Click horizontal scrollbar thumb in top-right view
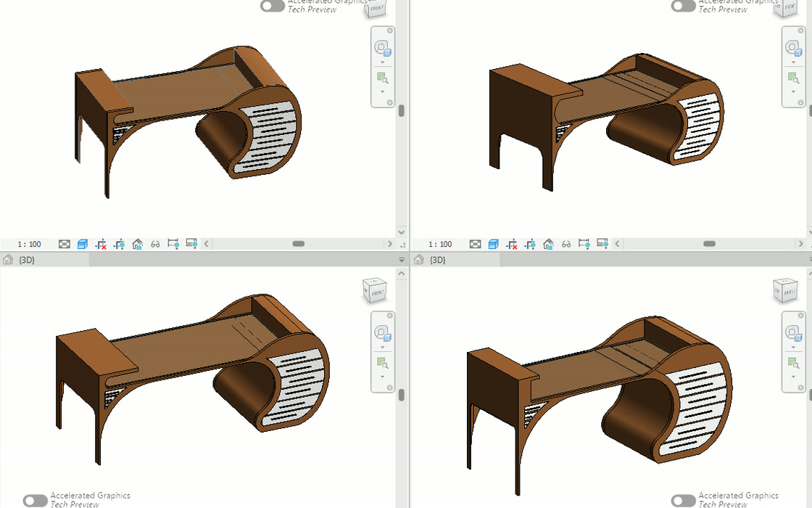The width and height of the screenshot is (812, 508). point(710,244)
